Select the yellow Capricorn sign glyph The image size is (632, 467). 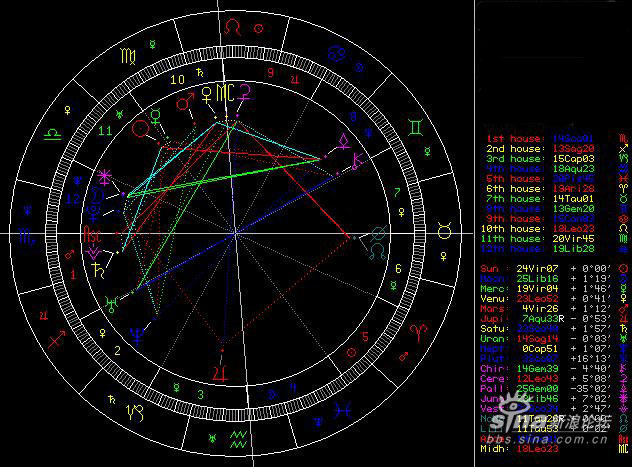coord(135,413)
